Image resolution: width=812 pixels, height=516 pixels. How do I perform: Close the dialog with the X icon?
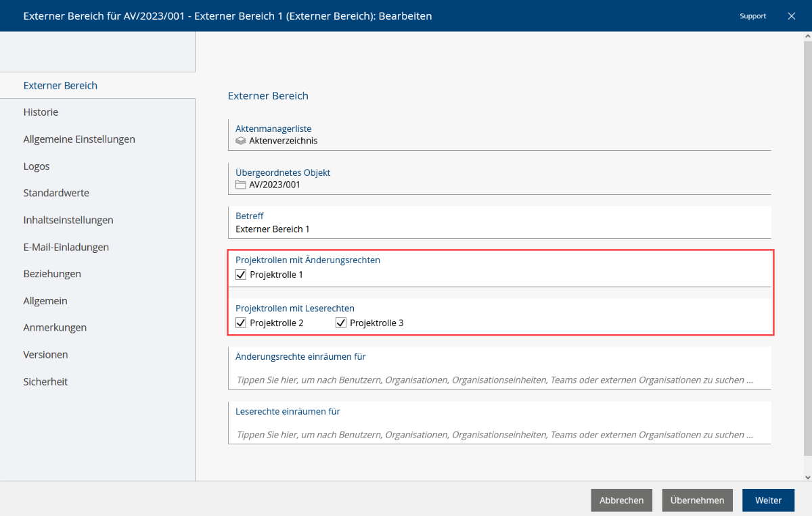point(791,16)
